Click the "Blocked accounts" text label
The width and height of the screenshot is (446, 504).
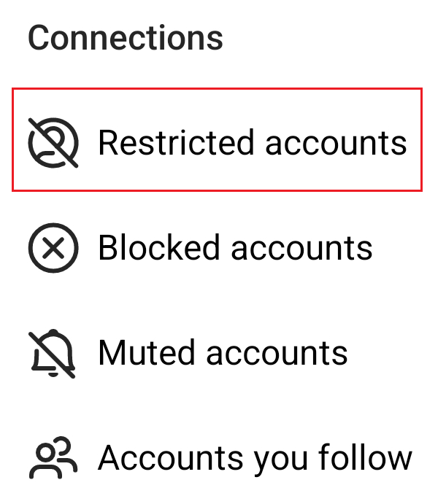[x=235, y=248]
